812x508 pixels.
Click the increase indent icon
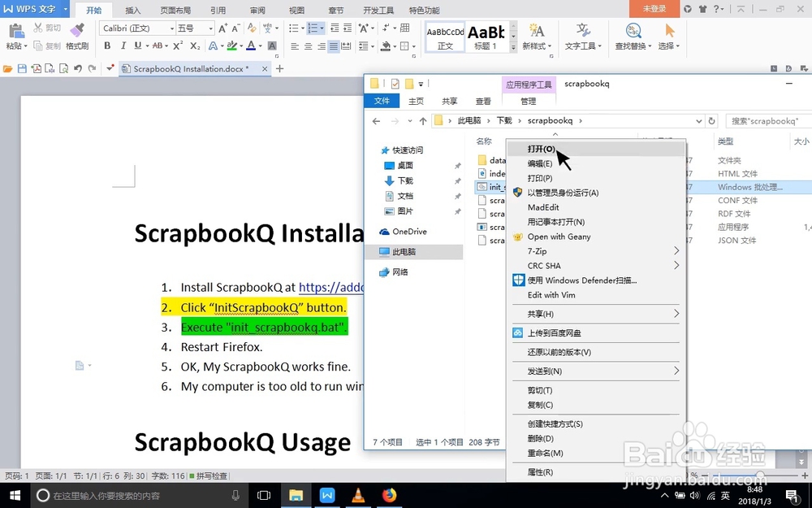coord(348,28)
